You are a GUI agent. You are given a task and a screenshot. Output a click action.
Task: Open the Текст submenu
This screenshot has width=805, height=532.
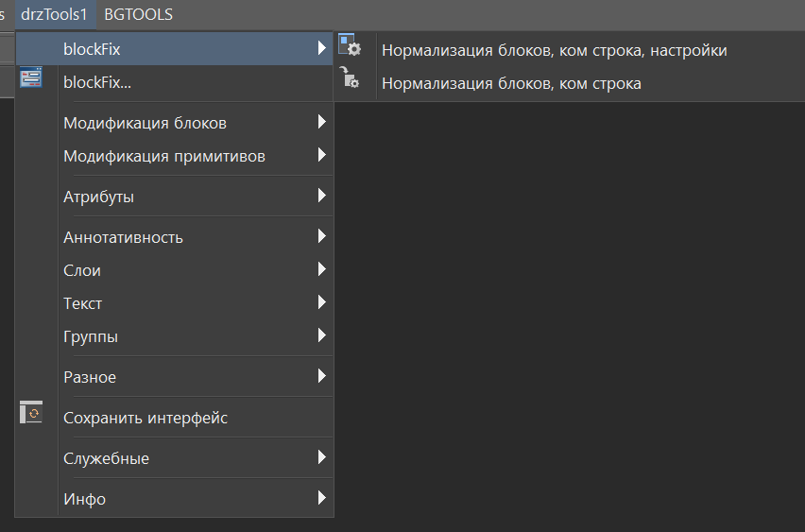coord(175,303)
